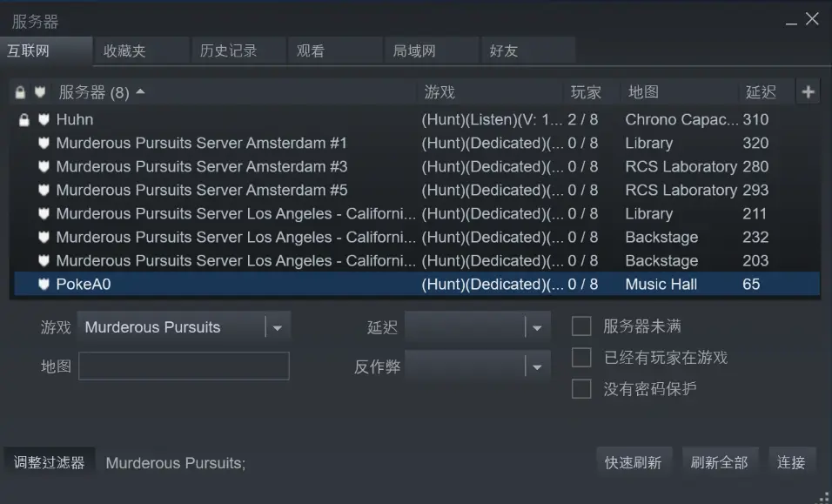Click the latency value 232

(x=755, y=237)
